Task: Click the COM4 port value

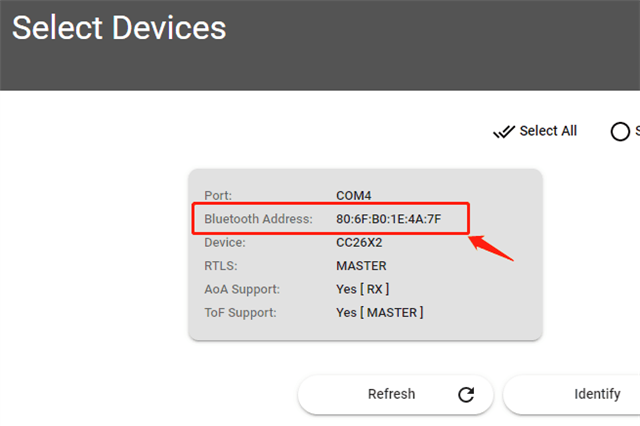Action: pos(354,195)
